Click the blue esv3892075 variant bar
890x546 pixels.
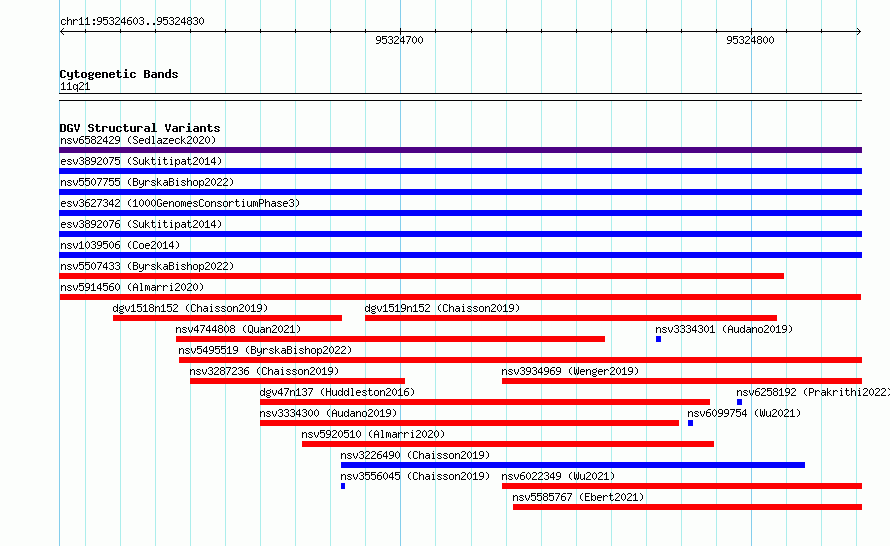[x=460, y=171]
